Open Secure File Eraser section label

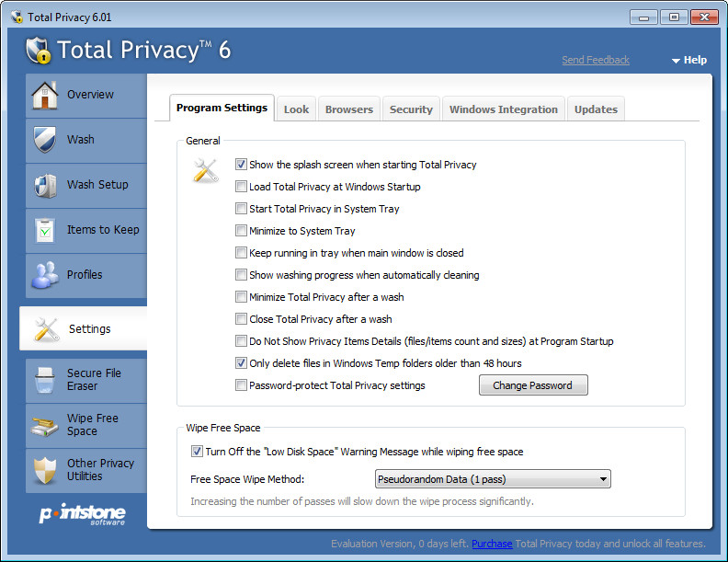coord(94,380)
